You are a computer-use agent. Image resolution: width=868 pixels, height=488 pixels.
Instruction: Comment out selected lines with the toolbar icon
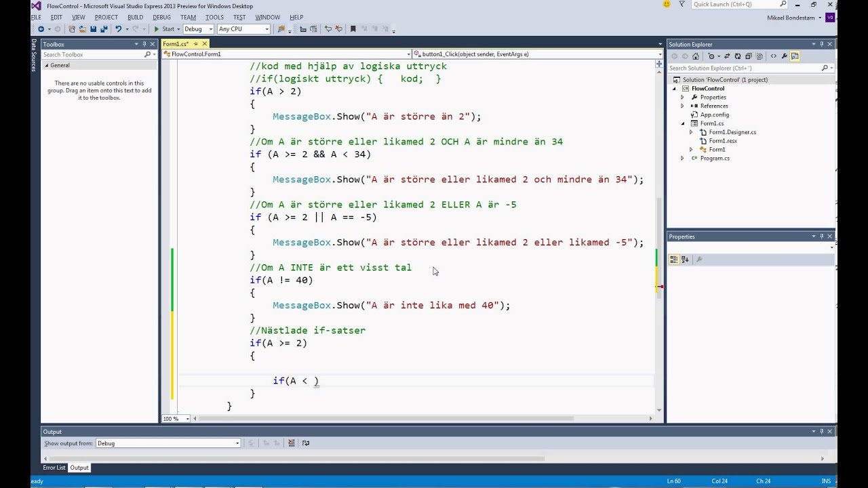328,29
